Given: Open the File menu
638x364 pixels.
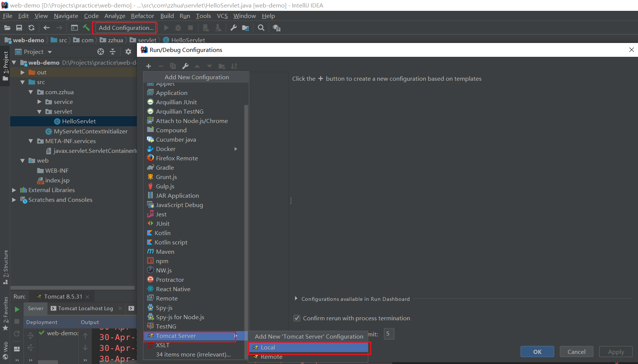Looking at the screenshot, I should tap(7, 16).
